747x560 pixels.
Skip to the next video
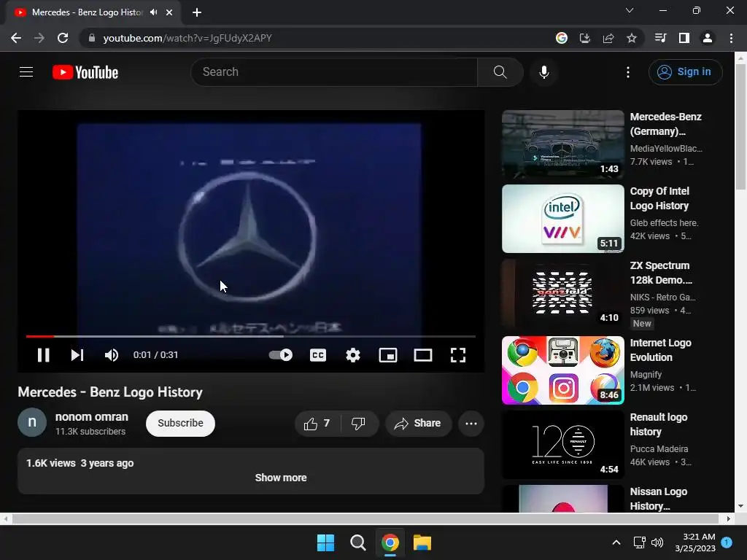(x=77, y=355)
